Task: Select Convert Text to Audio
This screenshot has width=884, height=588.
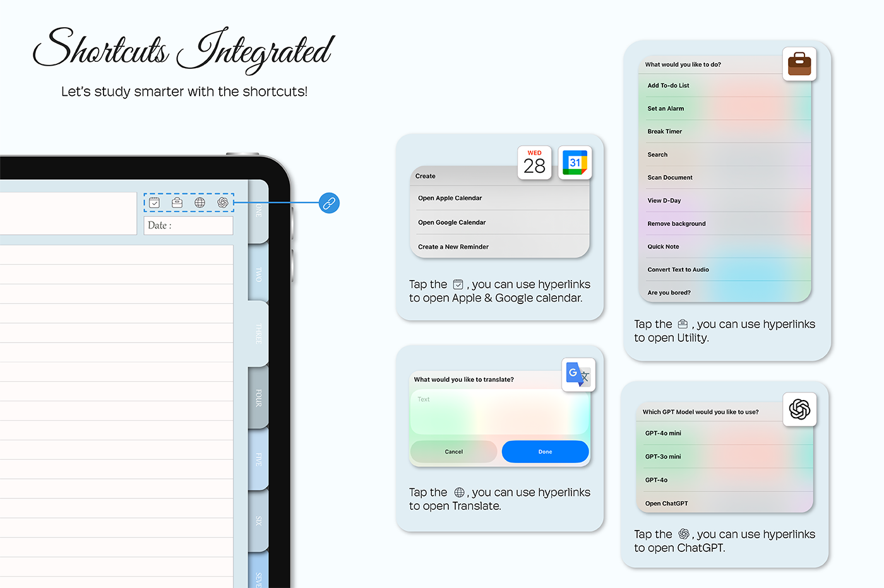Action: pyautogui.click(x=725, y=269)
